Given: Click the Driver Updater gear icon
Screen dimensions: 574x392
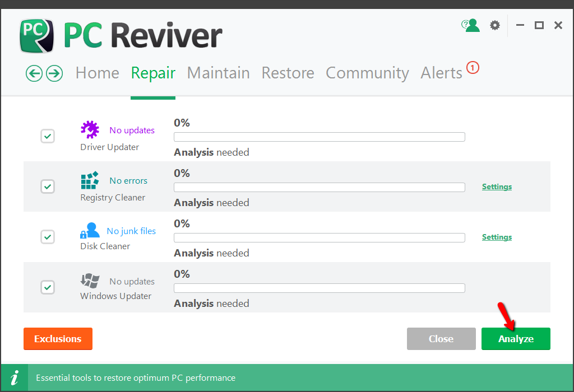Looking at the screenshot, I should (x=90, y=129).
